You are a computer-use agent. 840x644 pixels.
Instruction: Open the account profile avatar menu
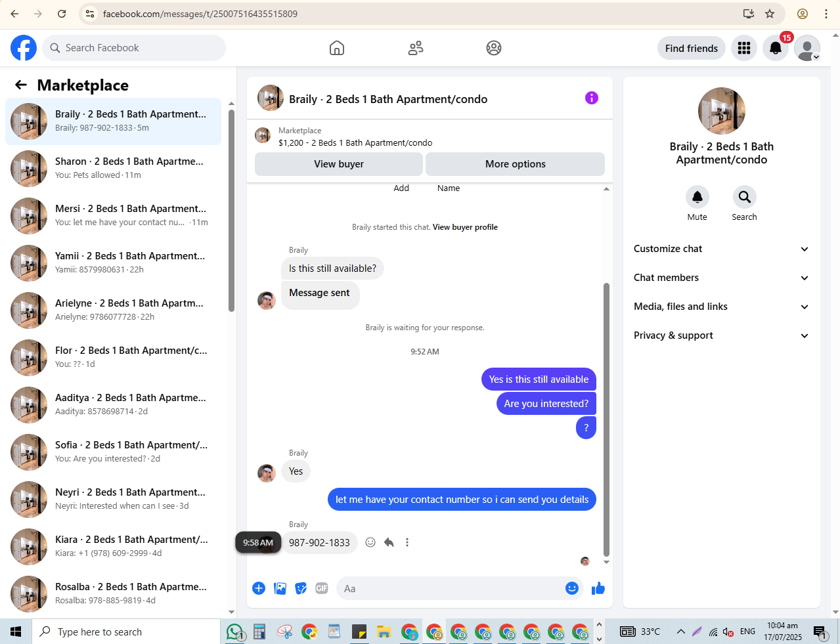click(807, 48)
